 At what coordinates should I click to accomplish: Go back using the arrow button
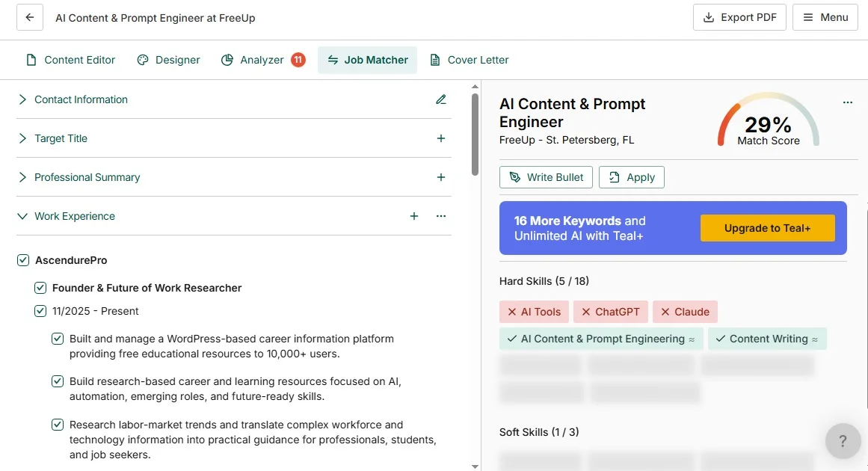(30, 18)
